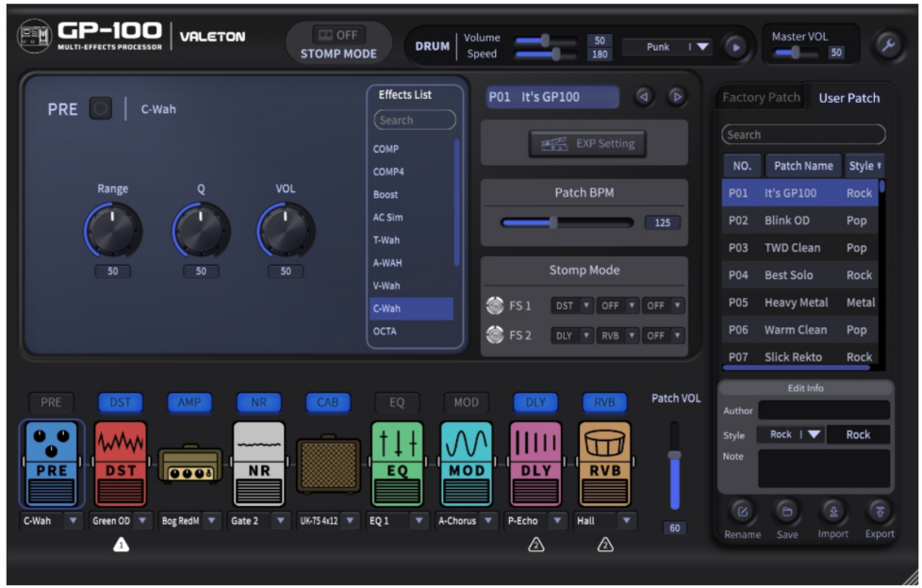922x588 pixels.
Task: Select the pink DLY pedal
Action: coord(535,464)
